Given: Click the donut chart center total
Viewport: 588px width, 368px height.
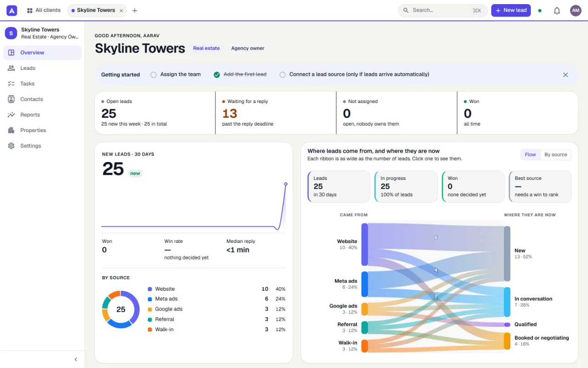Looking at the screenshot, I should tap(121, 310).
